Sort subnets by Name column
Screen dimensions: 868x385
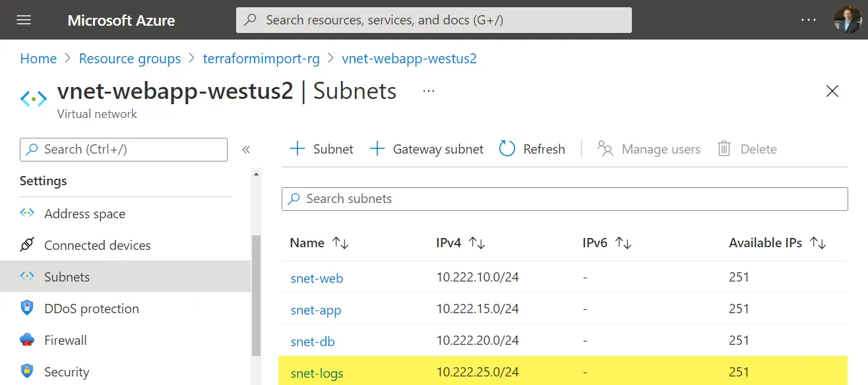point(319,243)
